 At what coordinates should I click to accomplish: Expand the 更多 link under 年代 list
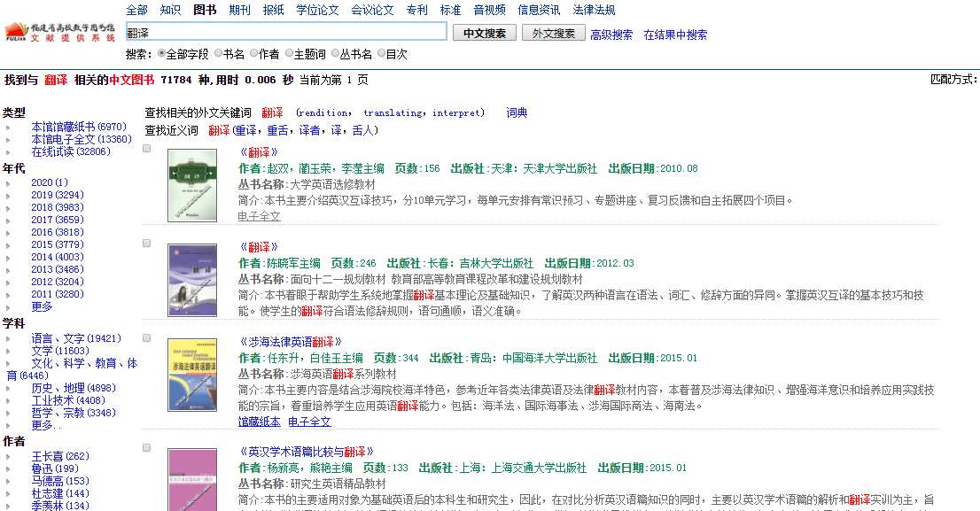(42, 306)
